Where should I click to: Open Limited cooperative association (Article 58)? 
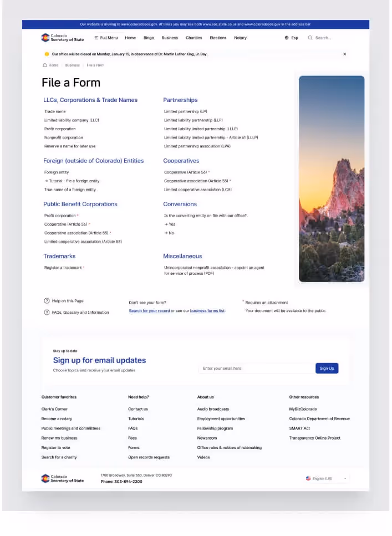83,242
